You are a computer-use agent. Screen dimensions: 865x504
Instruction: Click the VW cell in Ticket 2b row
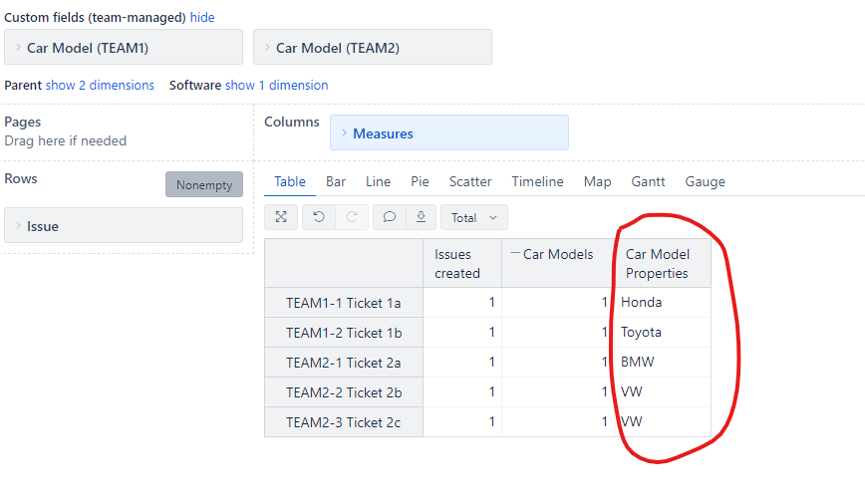(x=663, y=391)
